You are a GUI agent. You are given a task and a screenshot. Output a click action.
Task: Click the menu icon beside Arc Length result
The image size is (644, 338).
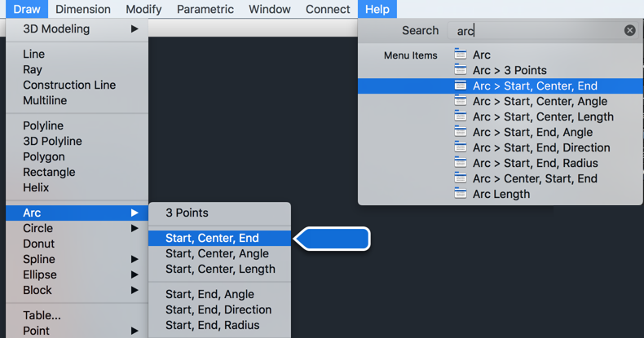(461, 194)
